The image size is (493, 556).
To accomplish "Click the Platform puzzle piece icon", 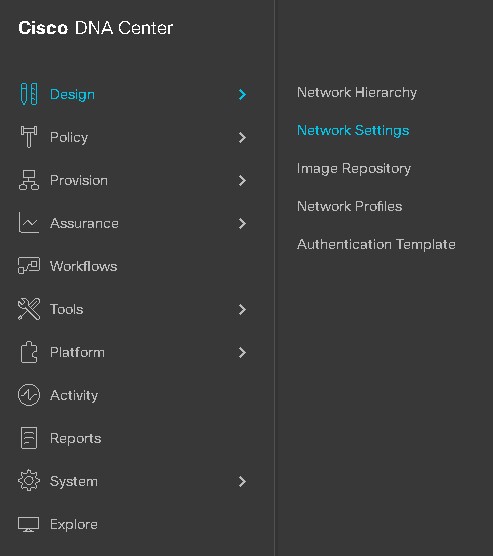I will click(x=29, y=352).
